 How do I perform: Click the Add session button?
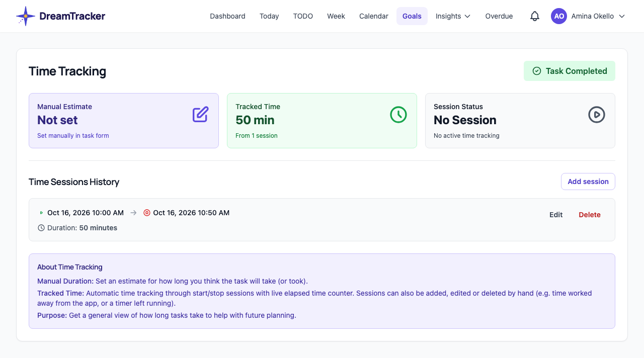[588, 182]
